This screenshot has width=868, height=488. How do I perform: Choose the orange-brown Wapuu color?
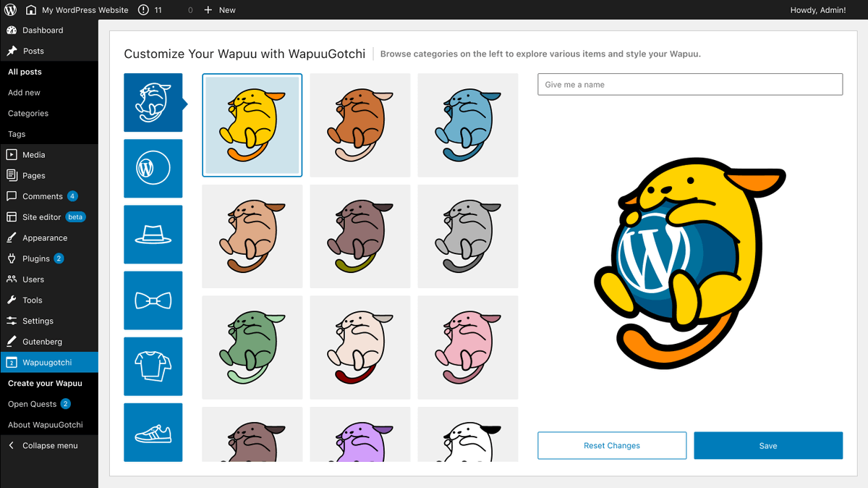(x=360, y=125)
